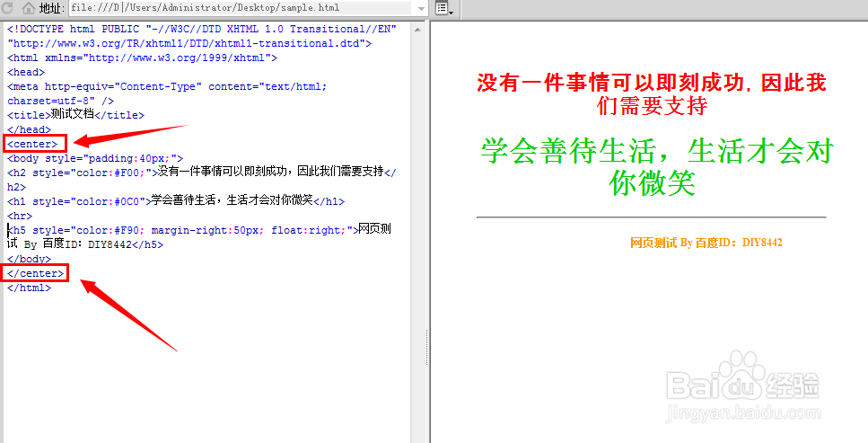Click the hr tag in the code
This screenshot has height=443, width=868.
tap(20, 216)
